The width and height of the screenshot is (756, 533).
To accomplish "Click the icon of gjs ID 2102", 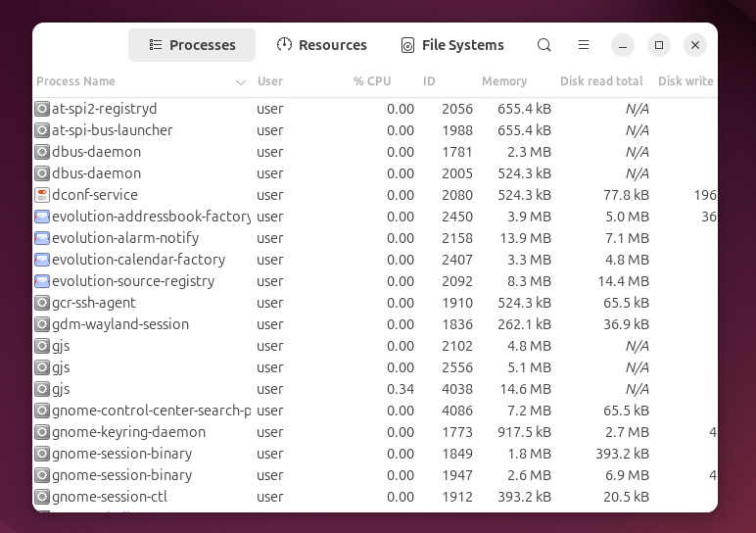I will (x=42, y=346).
